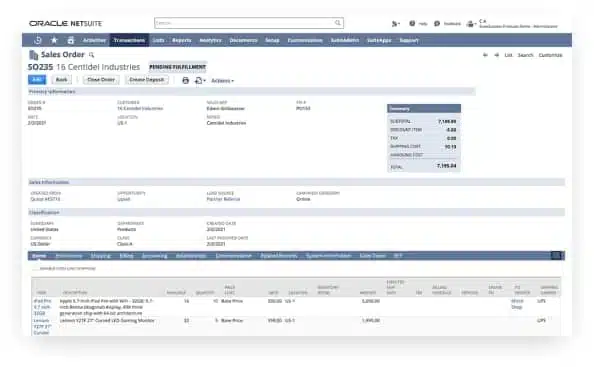594x367 pixels.
Task: Open the Transactions menu
Action: pos(129,40)
